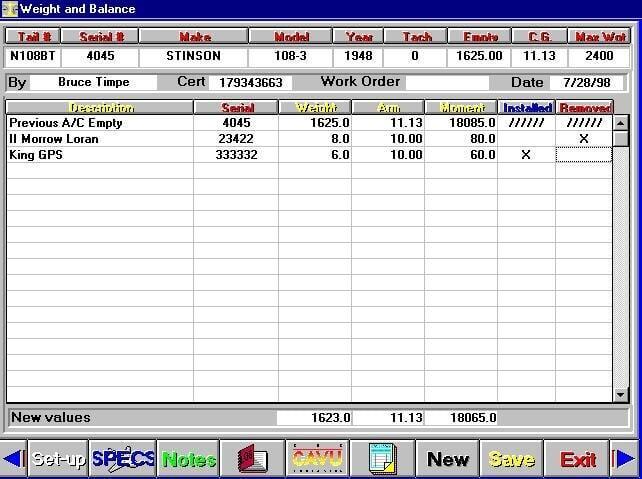Click the table scrollbar up arrow
642x479 pixels.
coord(621,107)
